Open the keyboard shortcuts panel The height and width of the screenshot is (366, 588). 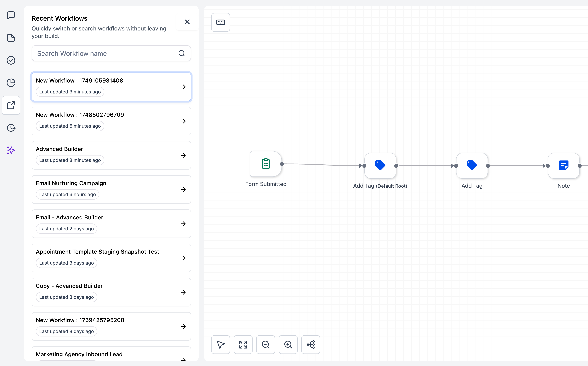coord(220,22)
